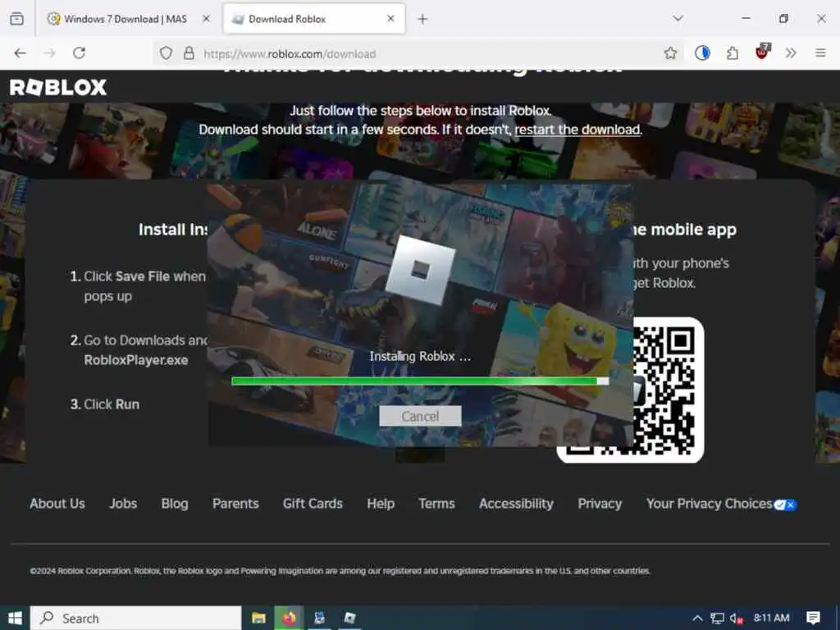Close the Windows 7 Download tab
The height and width of the screenshot is (630, 840).
click(x=206, y=19)
